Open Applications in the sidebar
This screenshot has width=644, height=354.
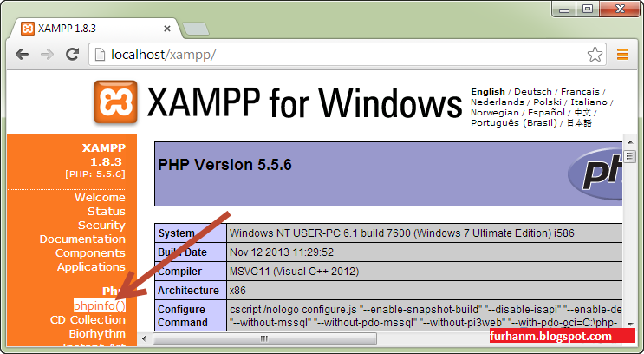(91, 267)
